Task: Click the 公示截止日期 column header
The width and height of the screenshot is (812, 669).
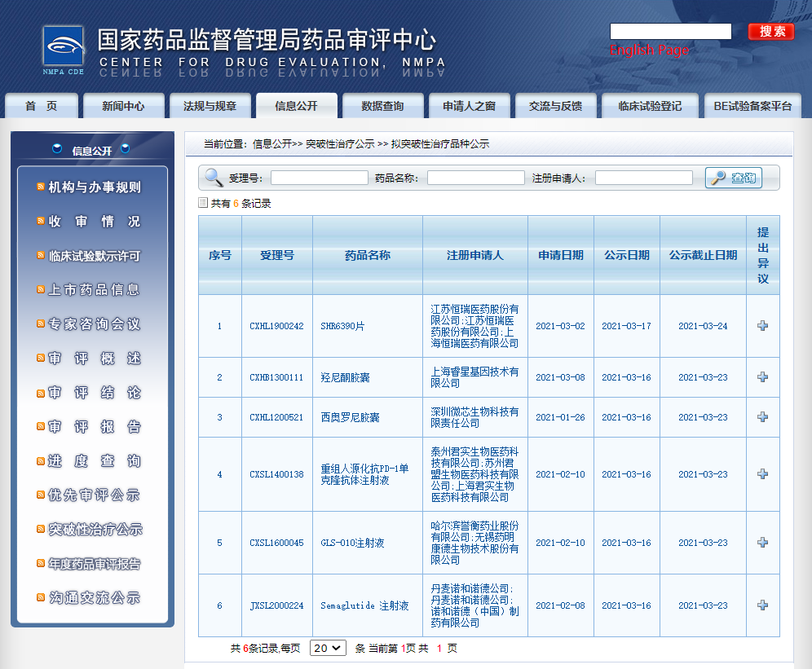Action: pos(703,255)
